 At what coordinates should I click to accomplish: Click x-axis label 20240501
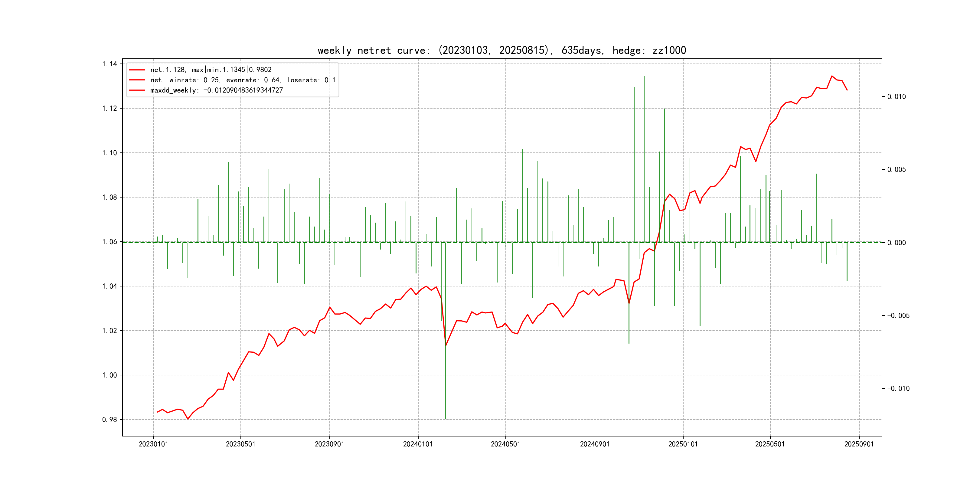pyautogui.click(x=505, y=444)
